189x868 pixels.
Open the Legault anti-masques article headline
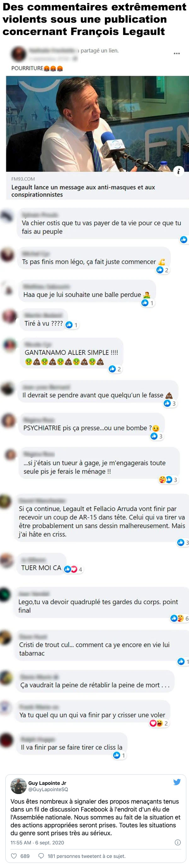pyautogui.click(x=83, y=191)
